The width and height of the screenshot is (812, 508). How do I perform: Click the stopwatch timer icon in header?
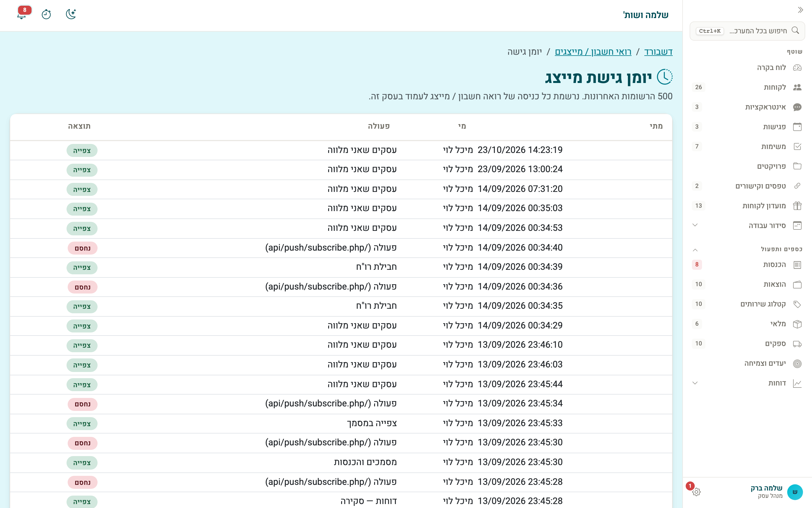point(46,14)
